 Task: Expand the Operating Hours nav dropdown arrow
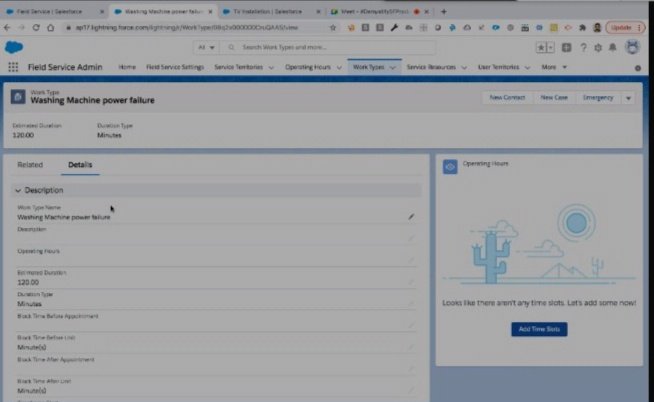(339, 68)
